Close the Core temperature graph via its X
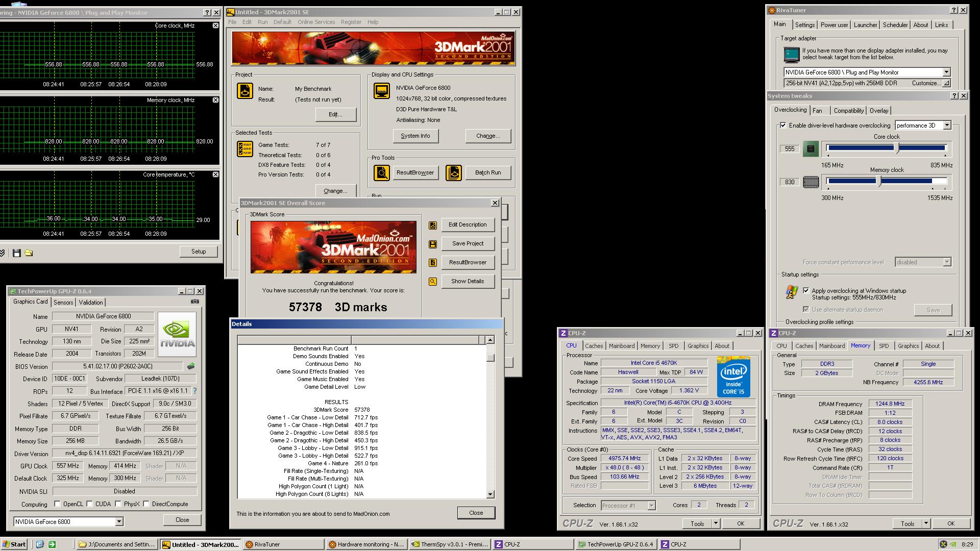This screenshot has width=980, height=551. click(215, 174)
